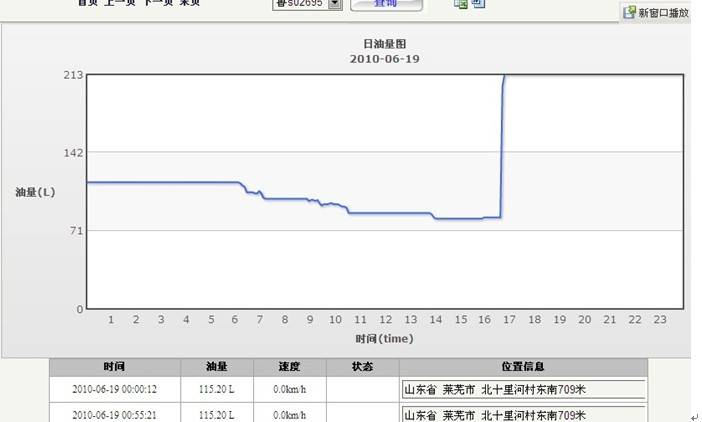
Task: Click the 状态 column header
Action: pos(362,367)
